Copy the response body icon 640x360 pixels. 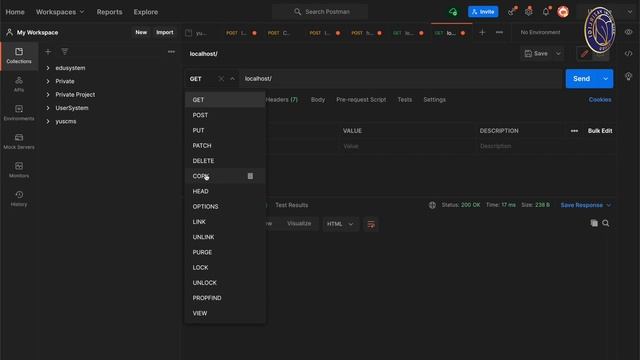(x=594, y=223)
